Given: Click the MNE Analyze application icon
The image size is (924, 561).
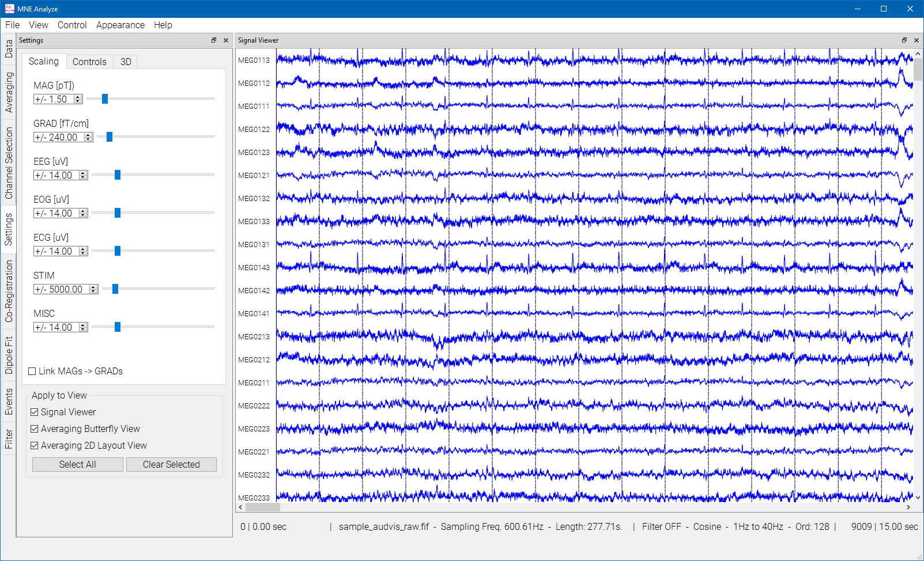Looking at the screenshot, I should point(9,9).
